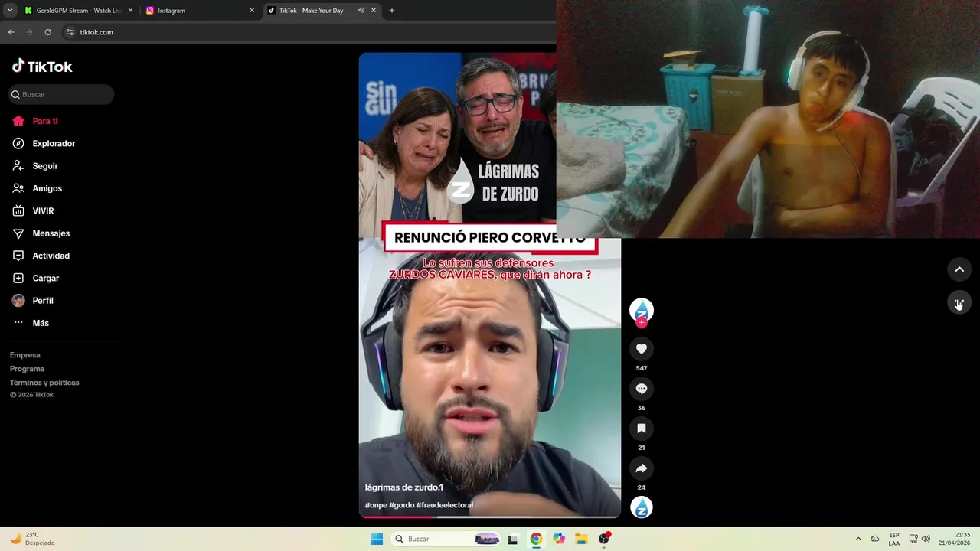Click the #onpe hashtag

[x=376, y=505]
